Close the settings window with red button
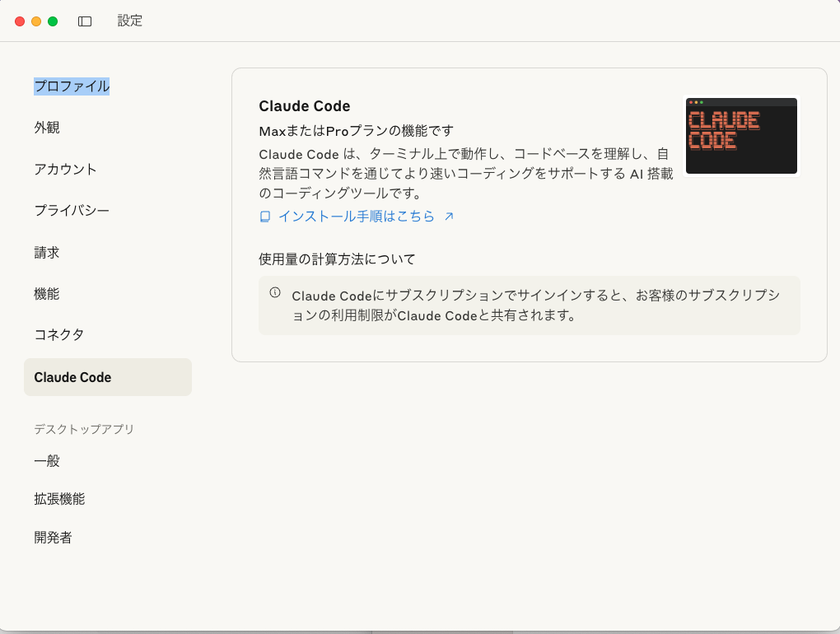This screenshot has width=840, height=634. click(20, 21)
